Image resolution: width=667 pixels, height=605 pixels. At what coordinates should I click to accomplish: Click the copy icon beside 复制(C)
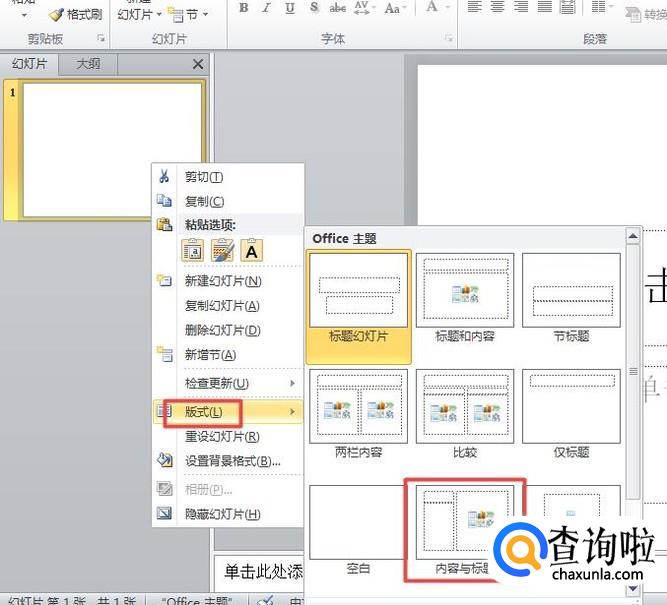164,200
